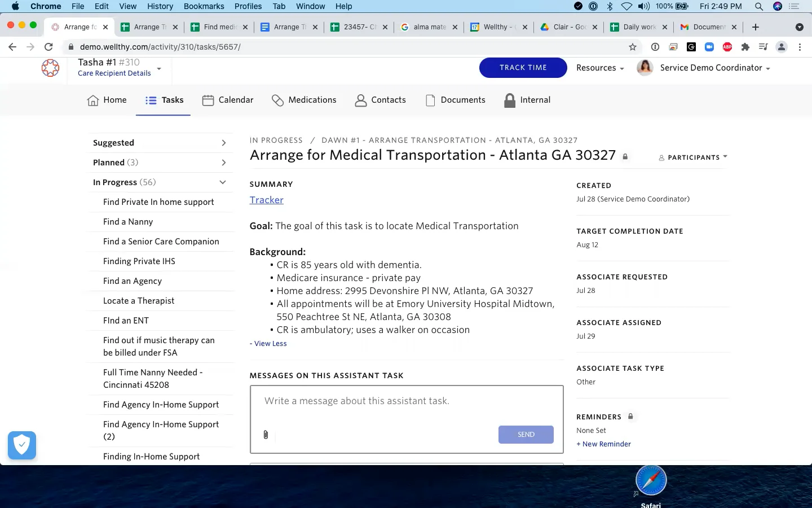
Task: Open the Participants dropdown
Action: coord(693,157)
